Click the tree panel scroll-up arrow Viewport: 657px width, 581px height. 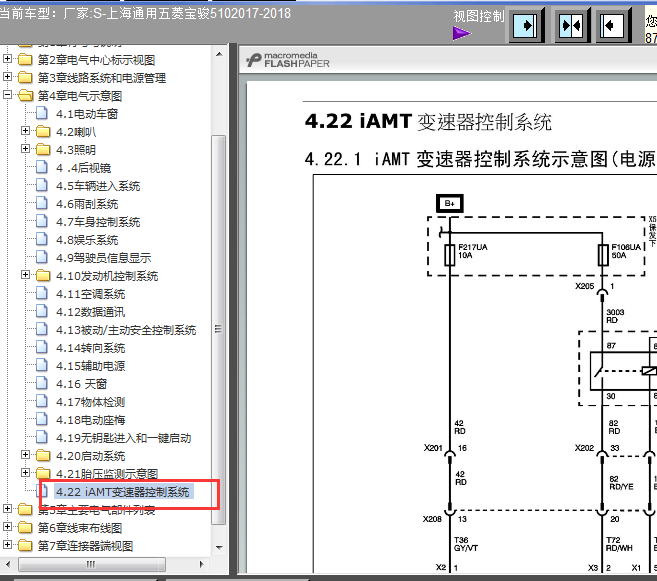click(x=219, y=54)
